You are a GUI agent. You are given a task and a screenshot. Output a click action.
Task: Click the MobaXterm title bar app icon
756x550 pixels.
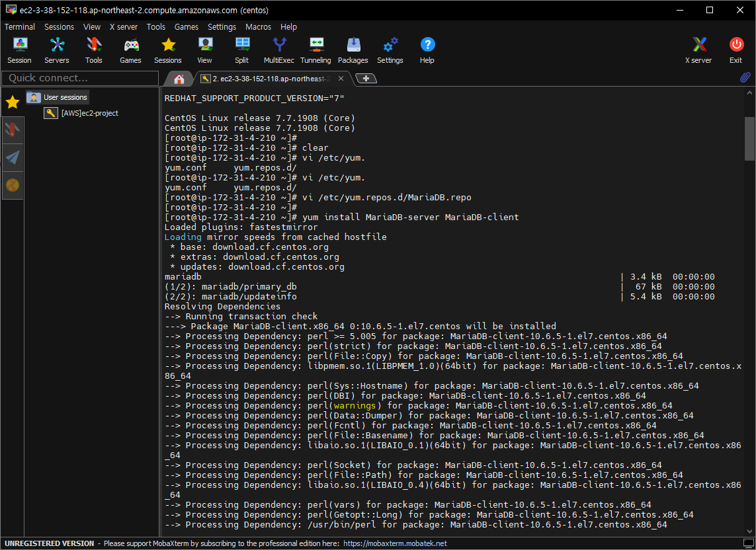[11, 10]
